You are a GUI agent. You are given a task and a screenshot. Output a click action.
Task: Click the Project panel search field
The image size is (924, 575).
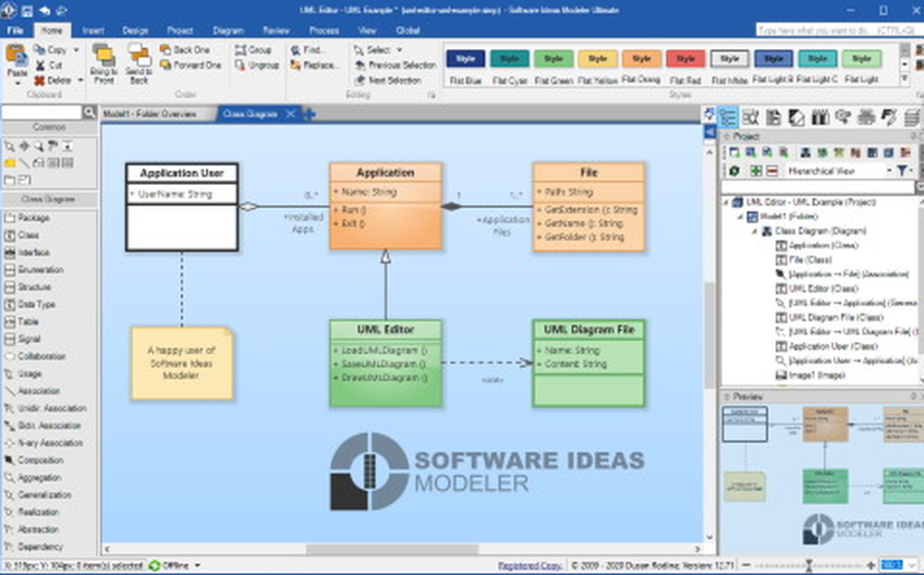pos(818,188)
